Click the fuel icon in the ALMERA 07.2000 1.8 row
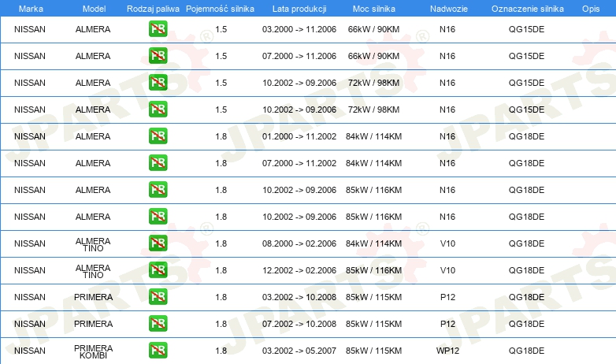This screenshot has height=364, width=616. click(x=158, y=163)
